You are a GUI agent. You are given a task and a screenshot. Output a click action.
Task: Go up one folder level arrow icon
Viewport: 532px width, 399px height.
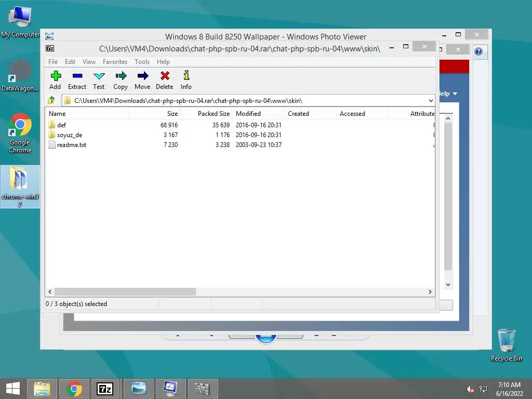(51, 100)
